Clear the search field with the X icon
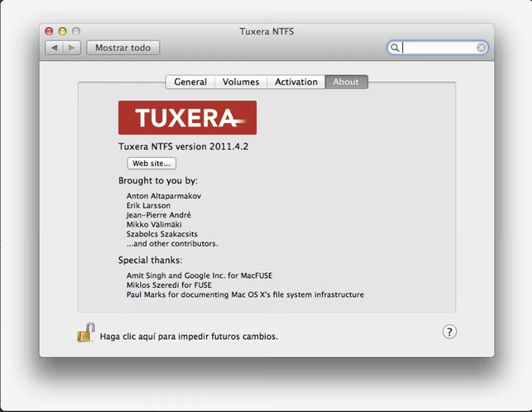The height and width of the screenshot is (412, 532). [x=481, y=48]
